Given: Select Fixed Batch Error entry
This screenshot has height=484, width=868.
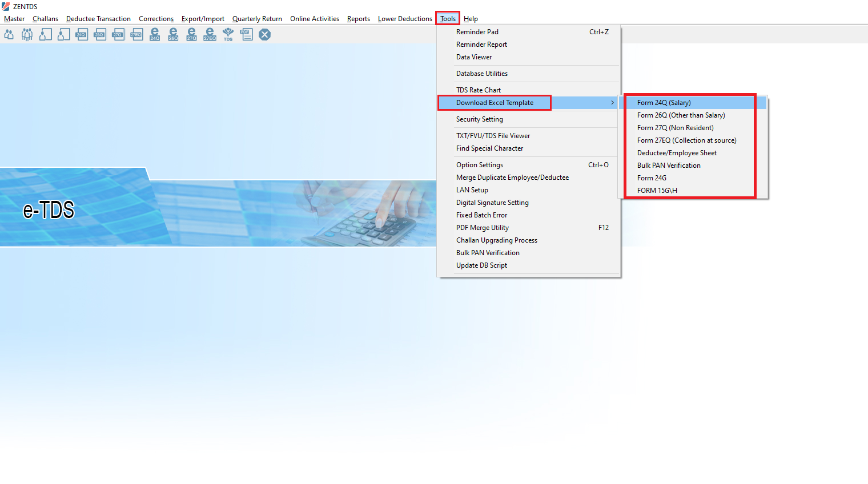Looking at the screenshot, I should pyautogui.click(x=529, y=215).
